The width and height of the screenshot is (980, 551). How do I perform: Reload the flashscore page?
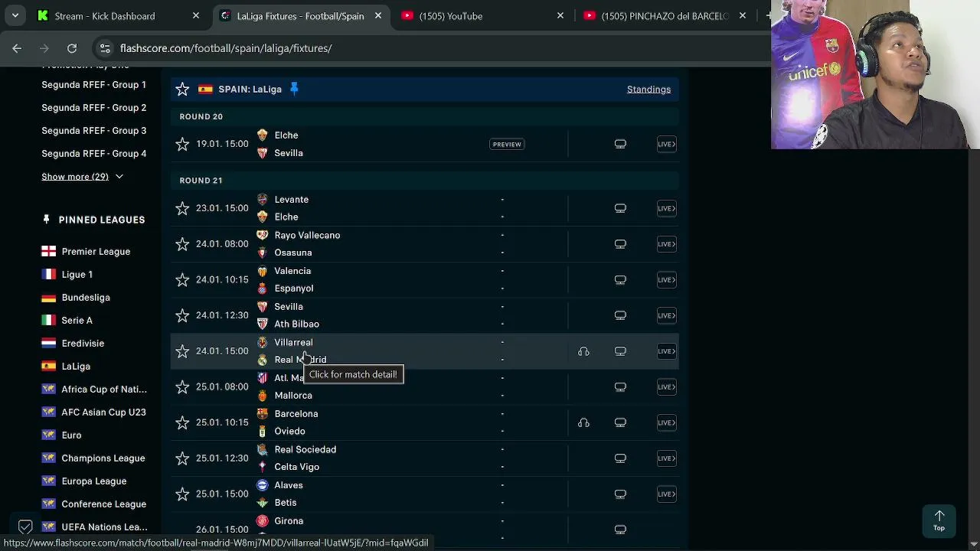72,48
